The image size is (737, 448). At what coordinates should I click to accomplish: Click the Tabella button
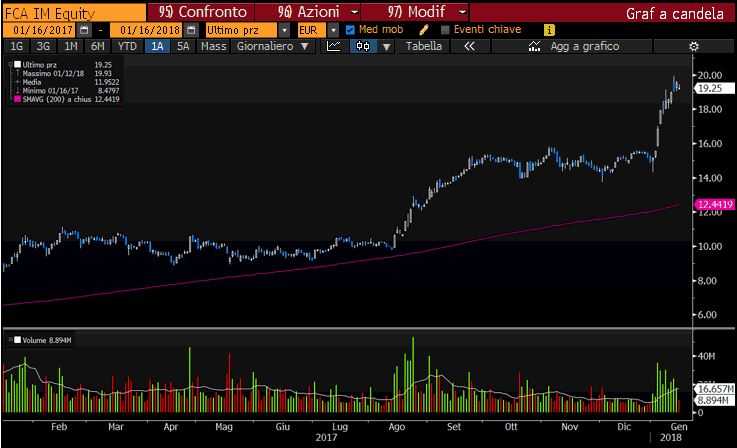pyautogui.click(x=423, y=46)
